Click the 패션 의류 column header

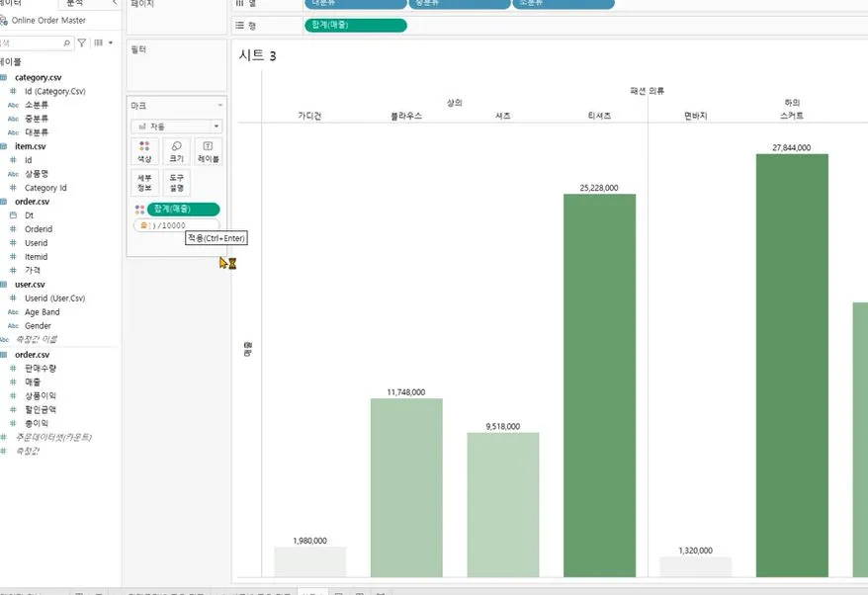point(647,91)
